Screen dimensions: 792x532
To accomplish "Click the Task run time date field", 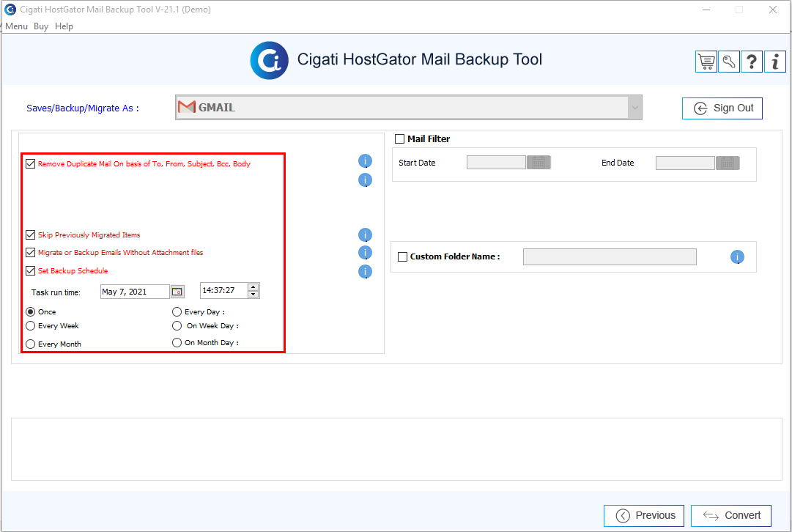I will (x=135, y=292).
